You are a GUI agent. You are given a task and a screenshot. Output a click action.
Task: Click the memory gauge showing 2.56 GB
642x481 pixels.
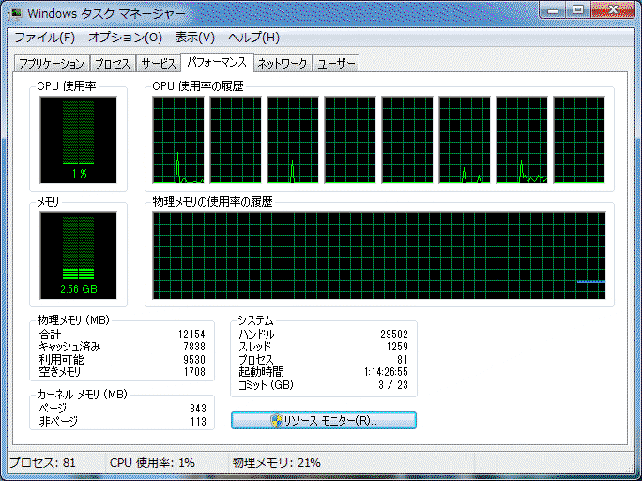[x=78, y=255]
